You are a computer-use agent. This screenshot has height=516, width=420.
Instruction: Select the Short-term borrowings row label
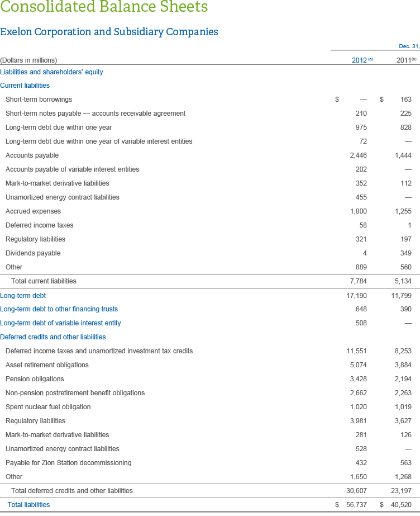tap(39, 100)
